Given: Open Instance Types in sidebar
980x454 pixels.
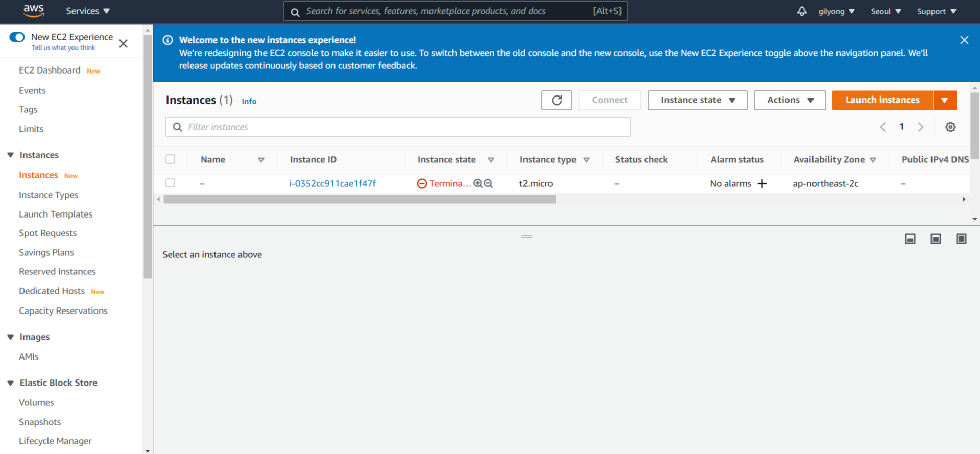Looking at the screenshot, I should coord(49,195).
